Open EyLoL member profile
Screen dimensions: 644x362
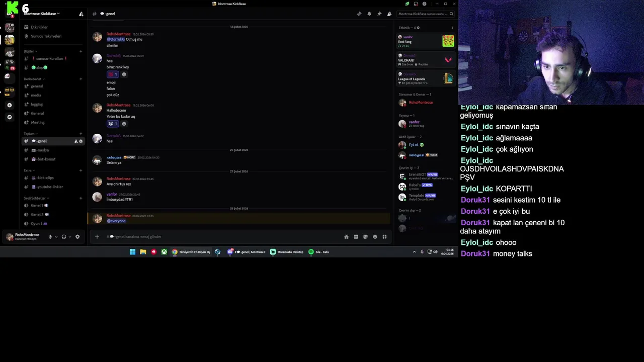pos(426,145)
